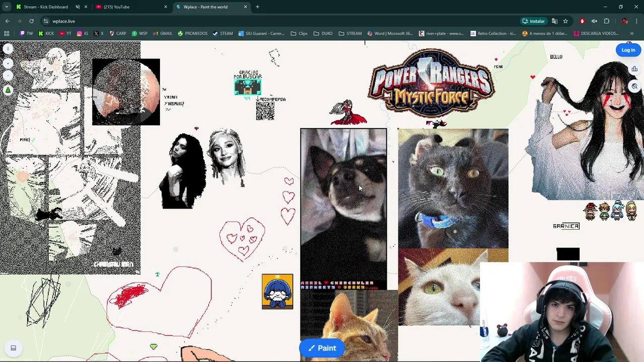Expand the tab search dropdown

point(7,7)
